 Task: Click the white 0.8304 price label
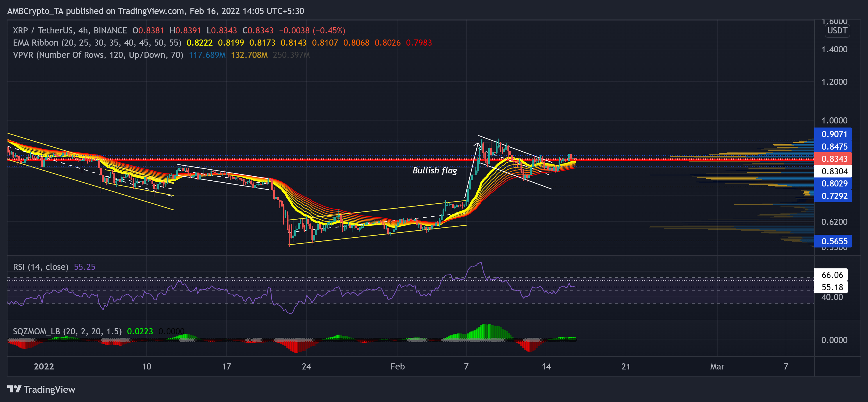click(x=833, y=171)
